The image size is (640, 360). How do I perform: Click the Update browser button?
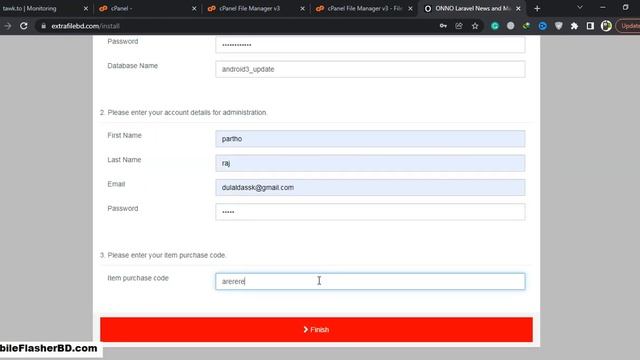click(x=629, y=26)
